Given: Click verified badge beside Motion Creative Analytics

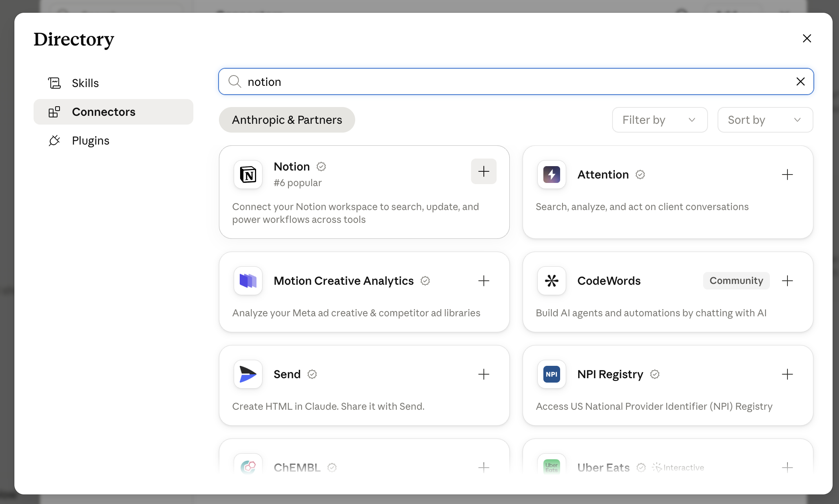Looking at the screenshot, I should click(x=425, y=281).
